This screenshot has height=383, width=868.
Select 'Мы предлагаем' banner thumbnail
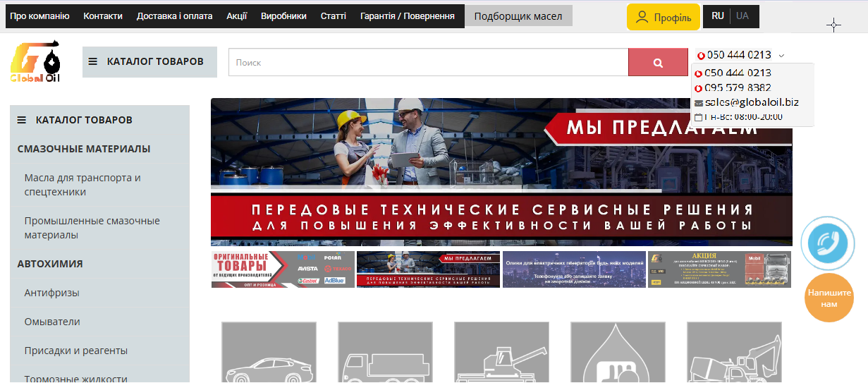(428, 269)
